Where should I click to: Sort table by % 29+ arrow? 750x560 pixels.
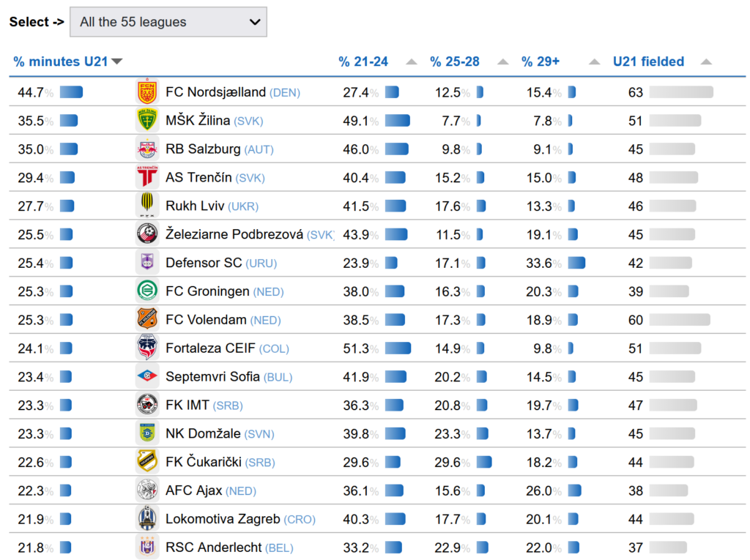tap(595, 62)
